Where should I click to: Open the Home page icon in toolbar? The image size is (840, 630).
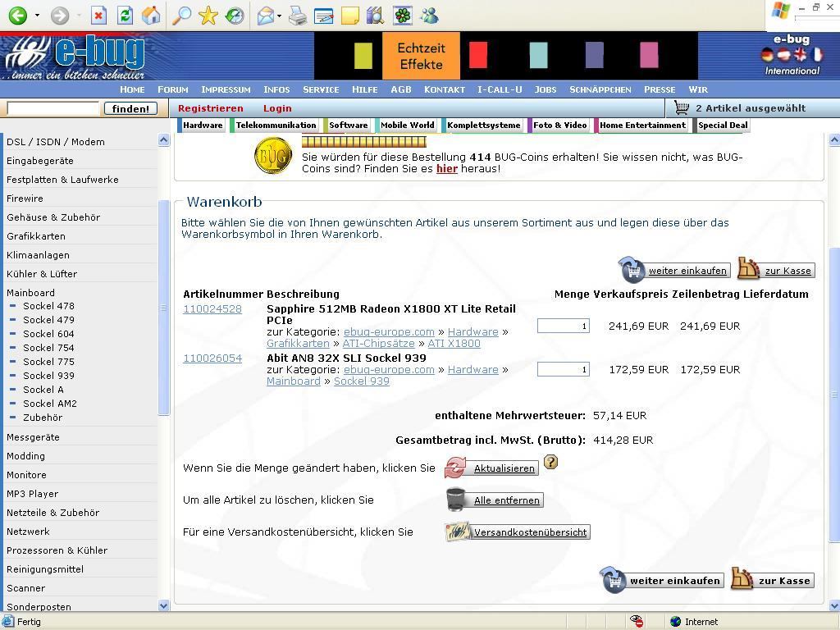point(151,15)
